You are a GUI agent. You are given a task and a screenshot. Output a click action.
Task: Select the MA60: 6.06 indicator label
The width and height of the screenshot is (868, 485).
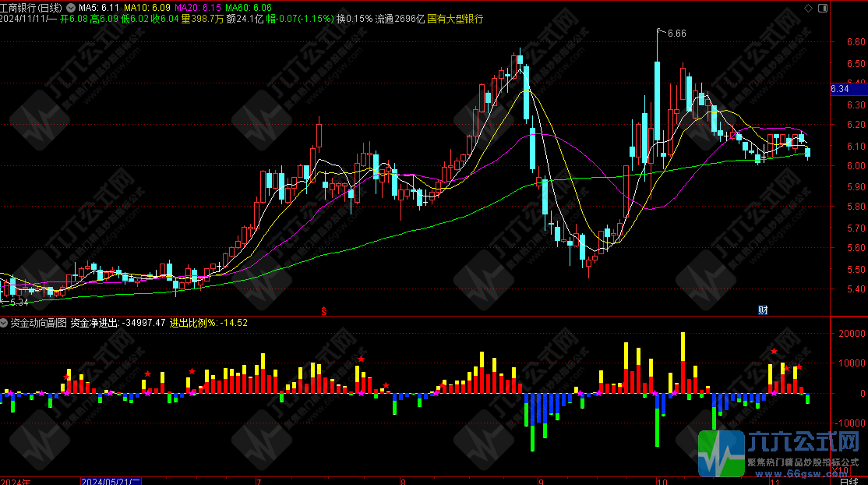249,8
